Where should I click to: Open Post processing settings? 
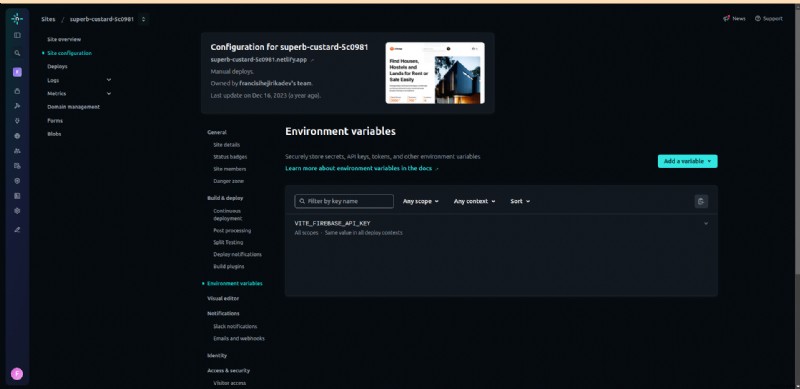[232, 231]
